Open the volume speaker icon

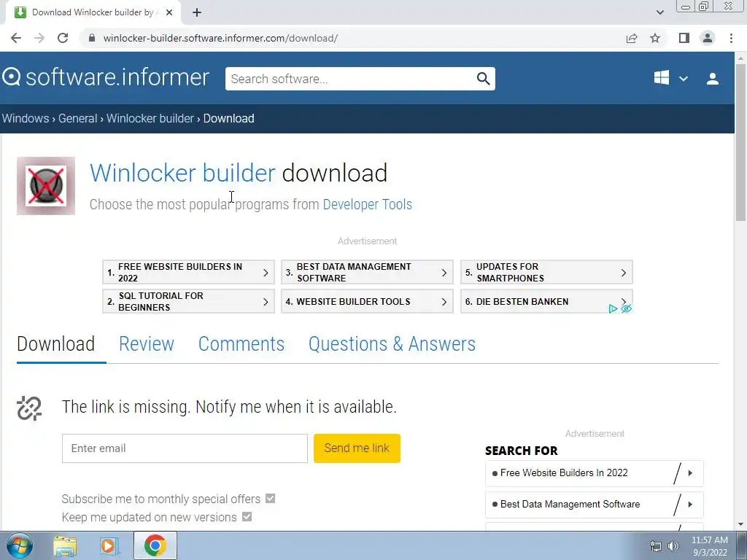(x=673, y=547)
